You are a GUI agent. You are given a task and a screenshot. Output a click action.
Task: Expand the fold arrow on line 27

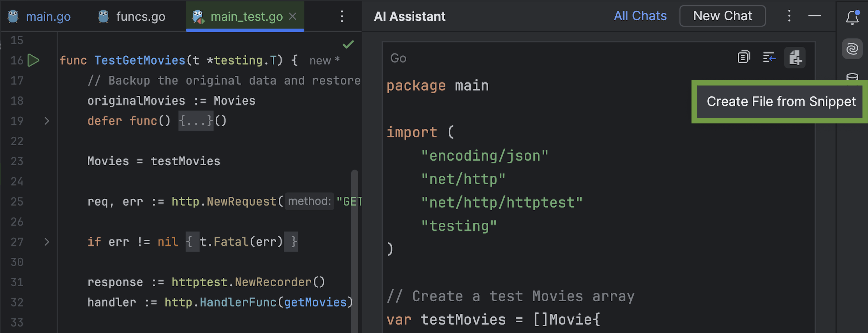[x=47, y=242]
